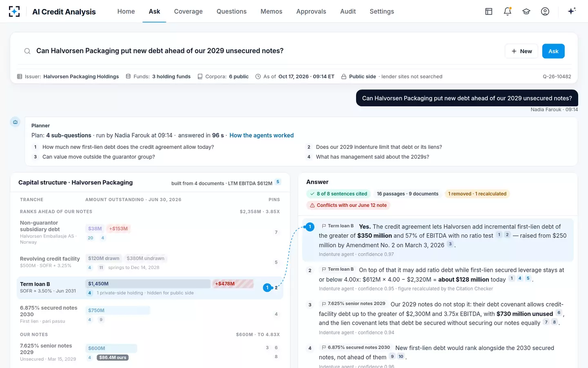
Task: Open citation 20 under Non-guarantor subsidiary debt
Action: (x=90, y=238)
